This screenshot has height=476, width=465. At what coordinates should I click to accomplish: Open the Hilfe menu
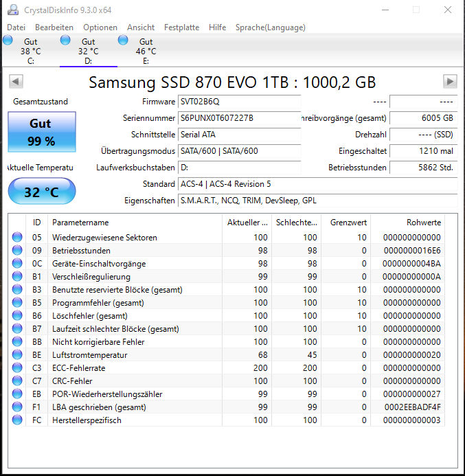pos(217,27)
